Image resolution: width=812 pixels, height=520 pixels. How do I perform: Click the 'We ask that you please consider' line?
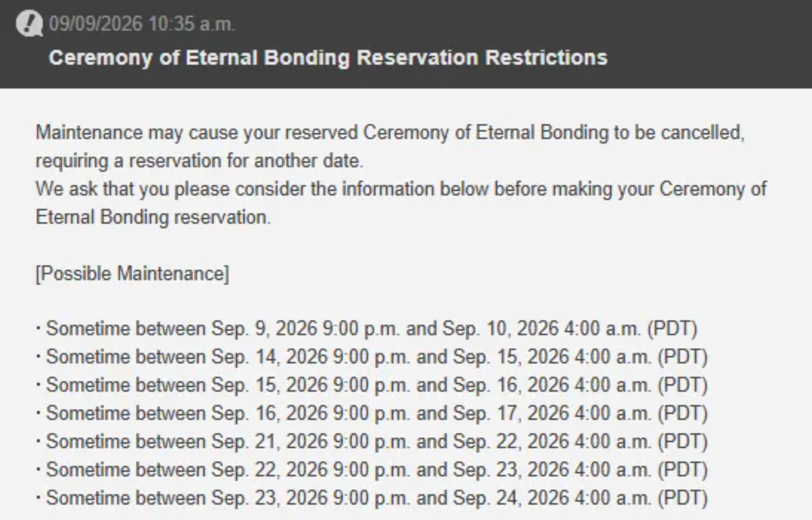pyautogui.click(x=401, y=189)
